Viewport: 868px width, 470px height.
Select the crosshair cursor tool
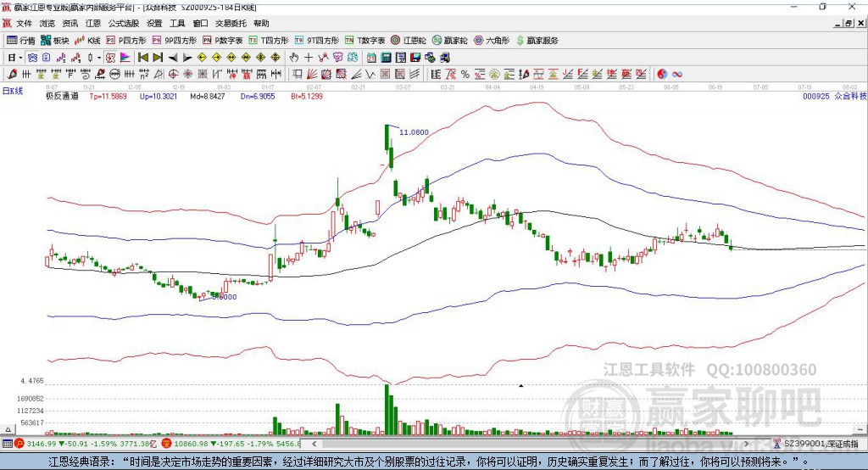(x=309, y=58)
